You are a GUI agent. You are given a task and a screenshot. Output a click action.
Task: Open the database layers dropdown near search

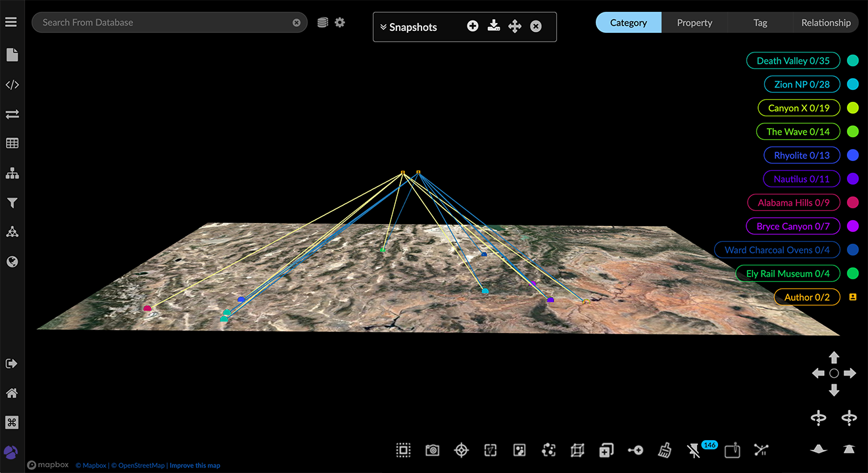322,22
